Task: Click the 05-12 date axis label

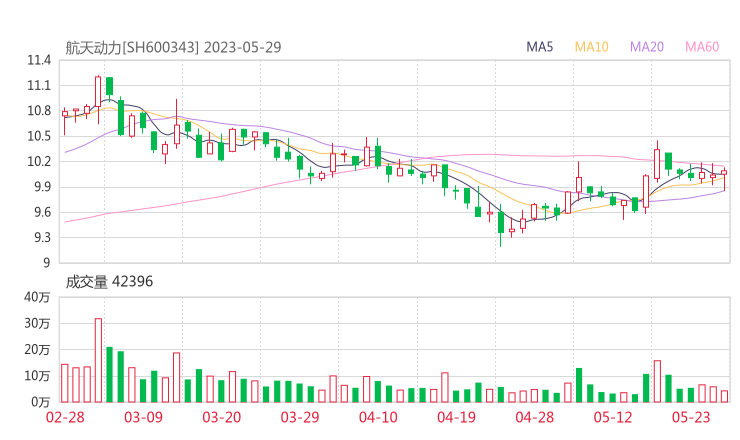Action: 613,417
